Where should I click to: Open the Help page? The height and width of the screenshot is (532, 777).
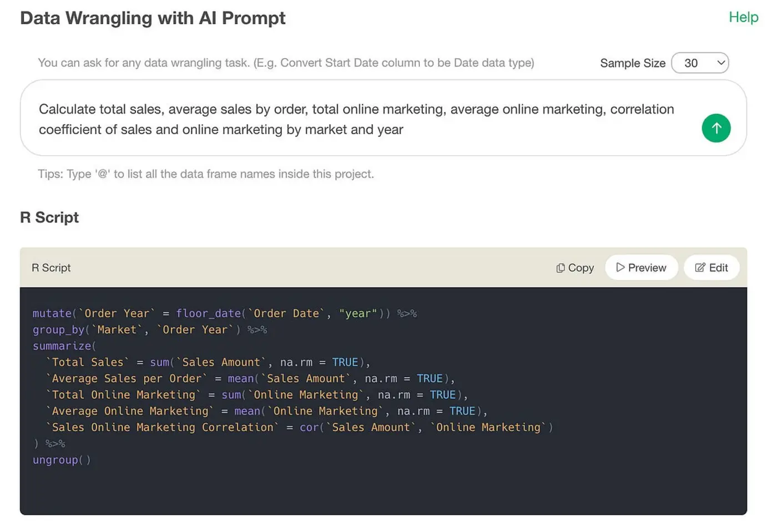[x=743, y=17]
